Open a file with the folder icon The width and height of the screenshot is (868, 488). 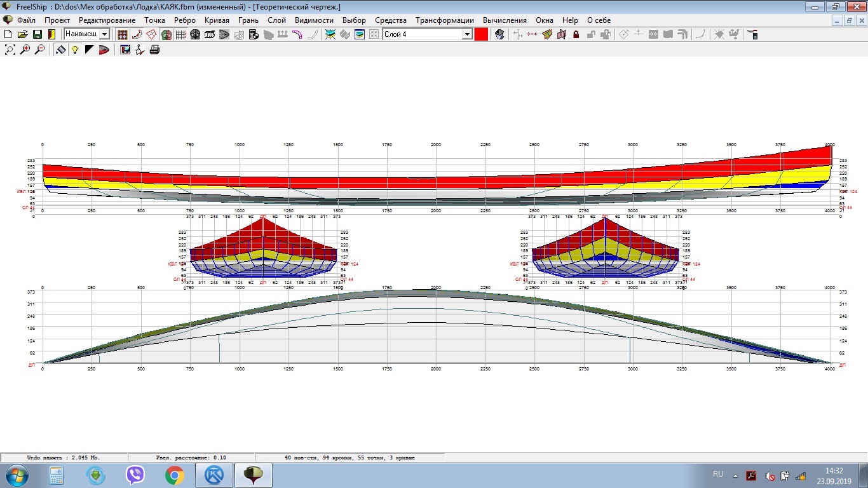click(23, 34)
